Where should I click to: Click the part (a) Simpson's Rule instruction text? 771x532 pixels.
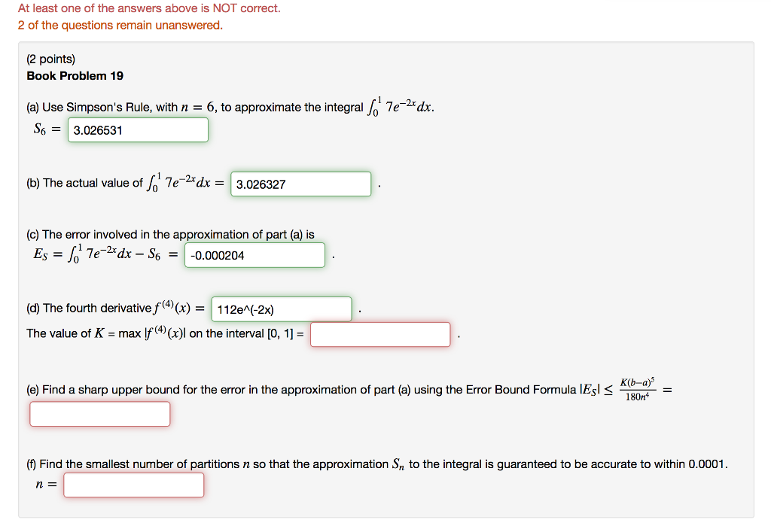point(226,106)
